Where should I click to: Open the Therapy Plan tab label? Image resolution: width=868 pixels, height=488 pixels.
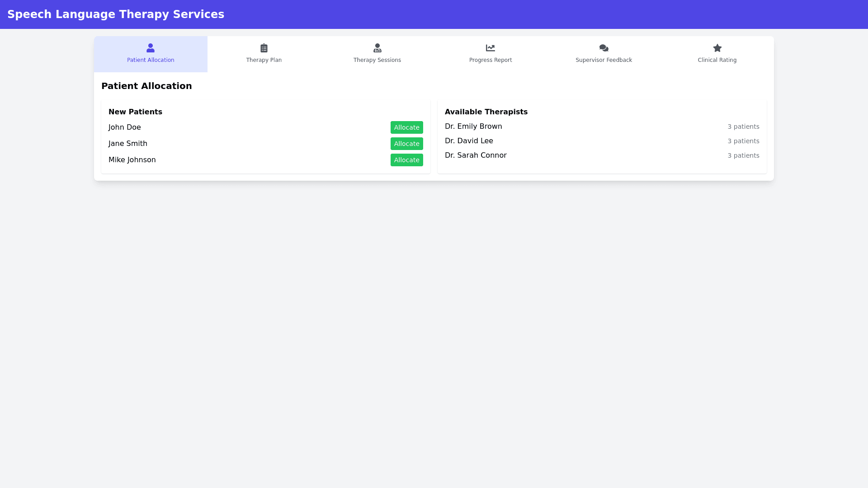point(264,60)
